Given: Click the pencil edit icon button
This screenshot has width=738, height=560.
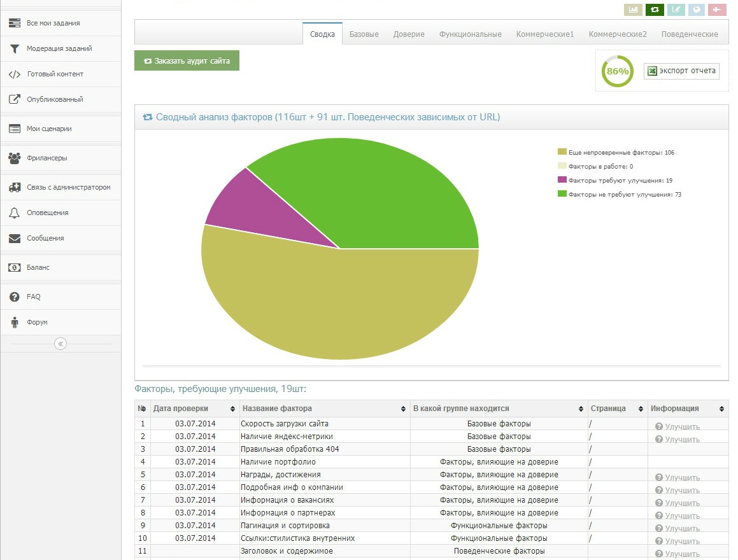Looking at the screenshot, I should 676,10.
